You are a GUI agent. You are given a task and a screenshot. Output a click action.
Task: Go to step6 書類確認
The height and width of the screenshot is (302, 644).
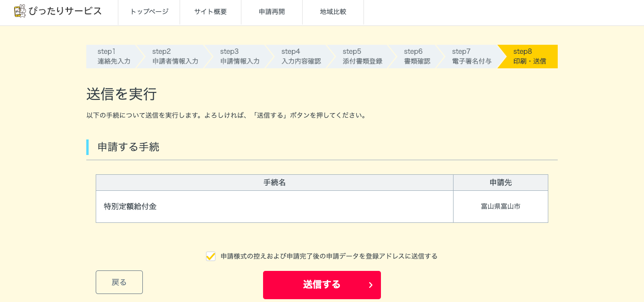point(417,57)
